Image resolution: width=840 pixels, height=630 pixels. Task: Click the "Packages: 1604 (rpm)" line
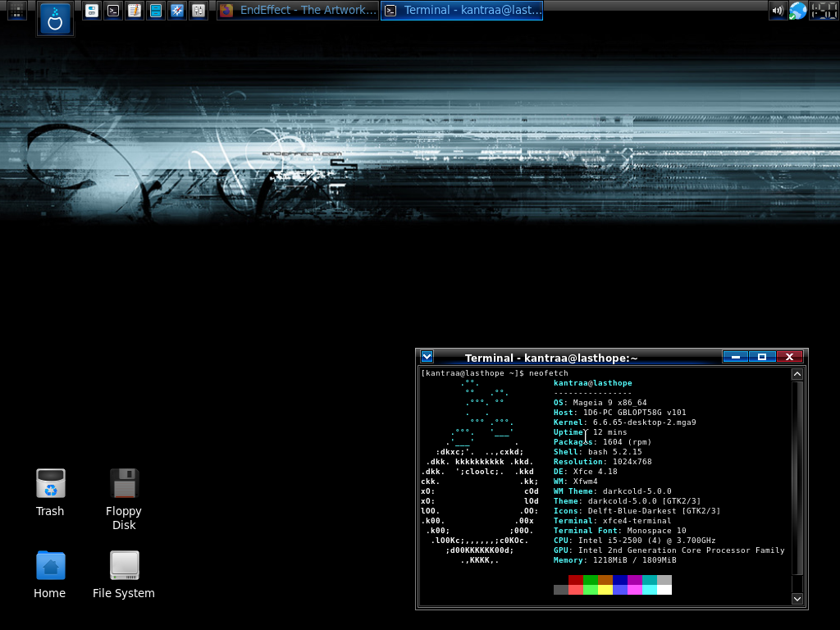[603, 442]
